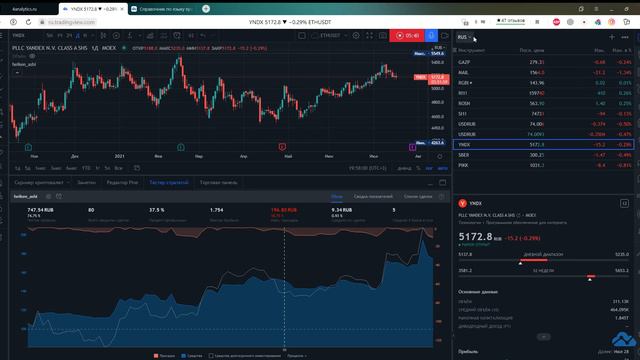Viewport: 640px width, 360px height.
Task: Add a symbol with the watchlist plus icon
Action: tap(611, 37)
